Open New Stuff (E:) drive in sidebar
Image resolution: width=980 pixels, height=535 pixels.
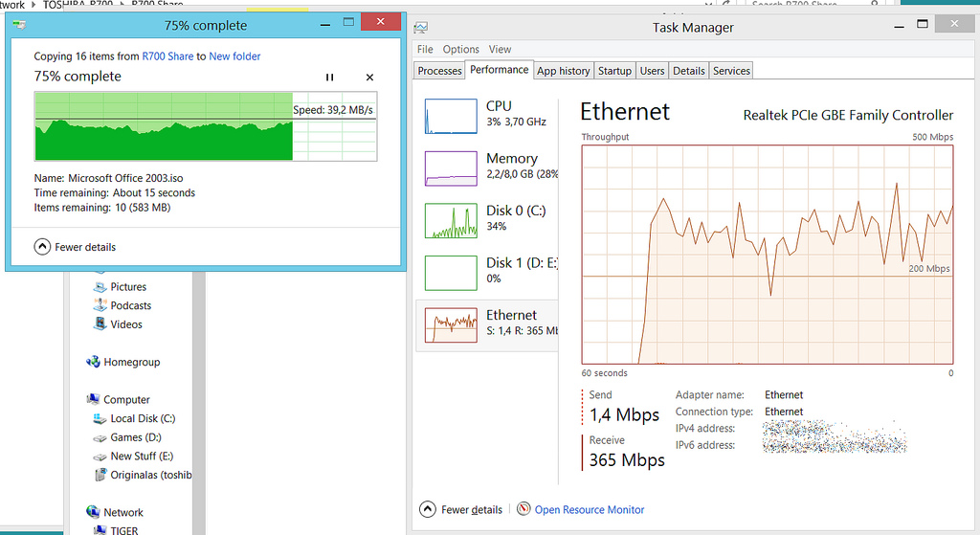[x=142, y=456]
